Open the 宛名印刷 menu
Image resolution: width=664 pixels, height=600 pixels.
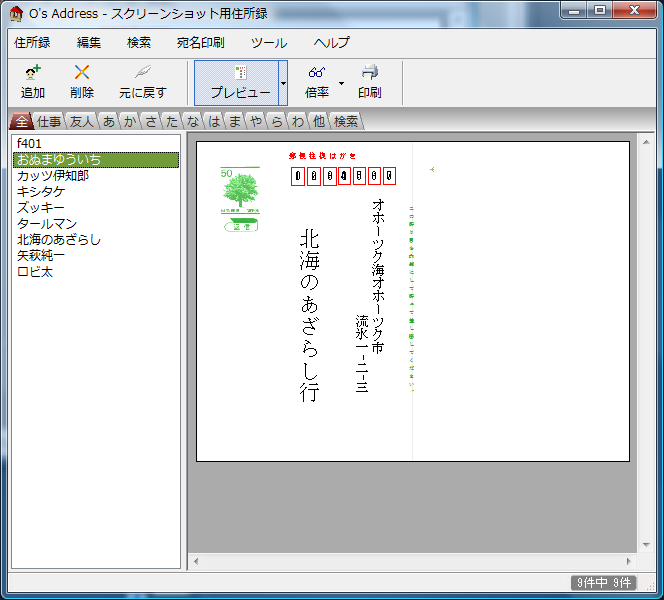pos(200,43)
